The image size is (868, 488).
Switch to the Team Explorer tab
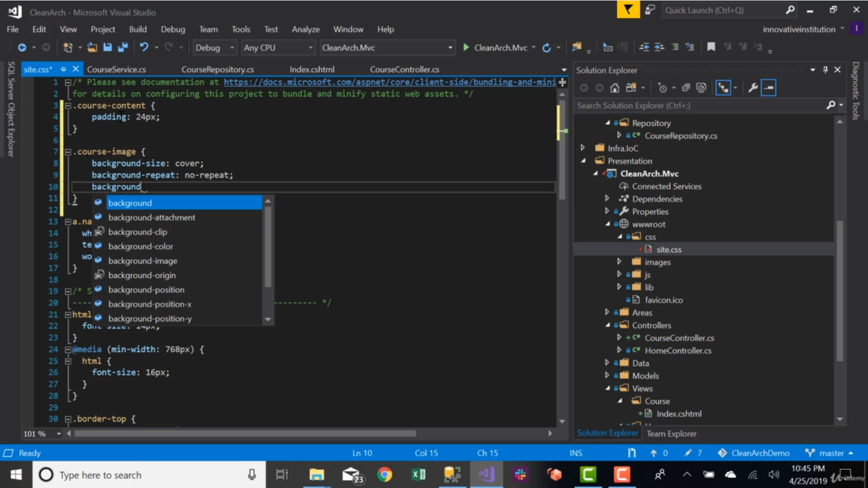[x=671, y=434]
